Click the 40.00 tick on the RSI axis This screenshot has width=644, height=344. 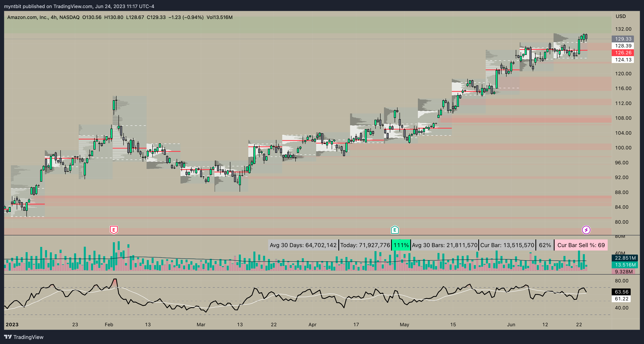tap(622, 308)
